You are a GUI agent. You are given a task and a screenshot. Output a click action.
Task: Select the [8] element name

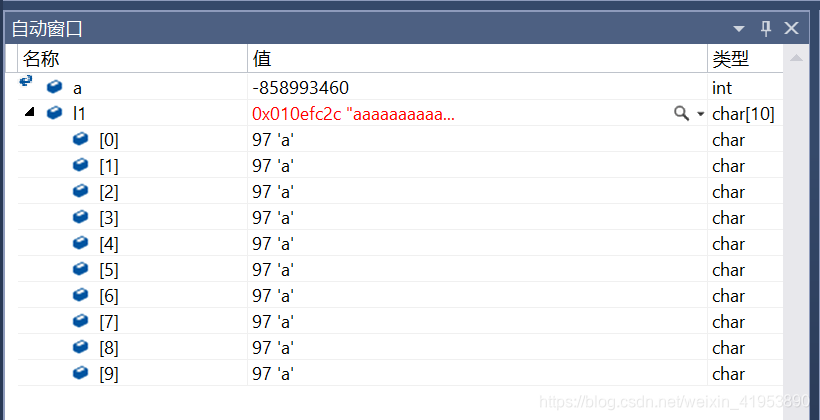point(109,348)
